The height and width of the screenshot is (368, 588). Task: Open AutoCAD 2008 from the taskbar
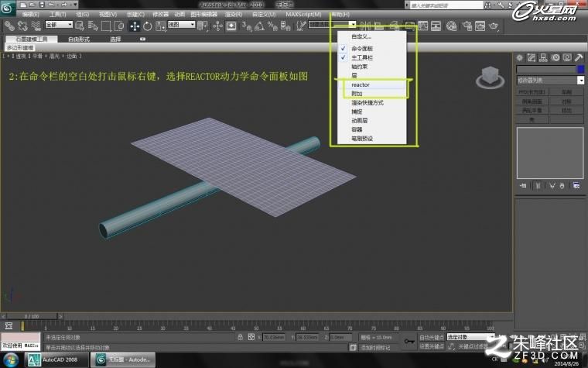(x=57, y=359)
